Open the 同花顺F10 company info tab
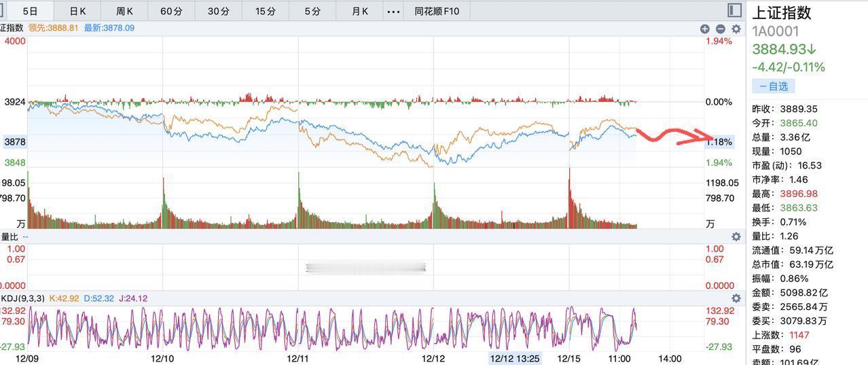Image resolution: width=868 pixels, height=365 pixels. point(437,11)
